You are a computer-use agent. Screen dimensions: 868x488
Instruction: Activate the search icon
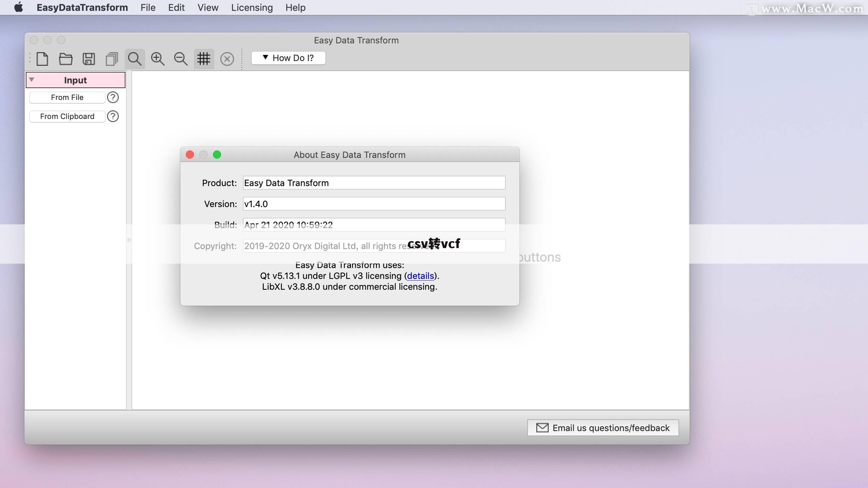(134, 58)
